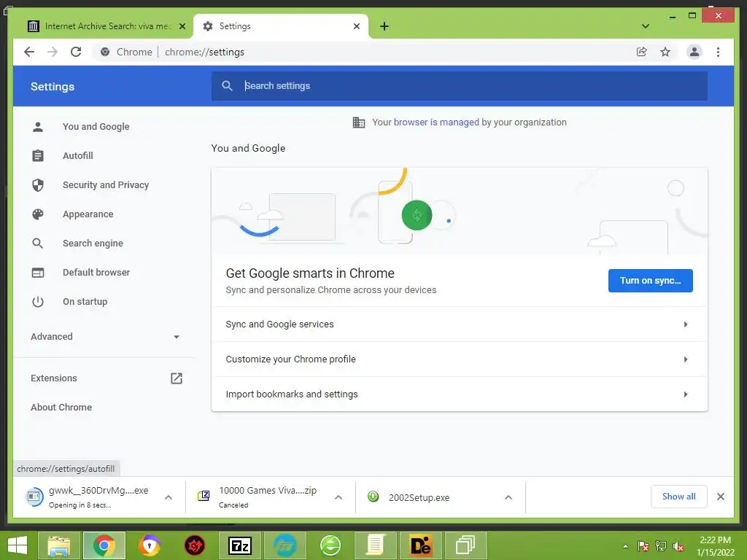Open Customize your Chrome profile

click(x=460, y=359)
